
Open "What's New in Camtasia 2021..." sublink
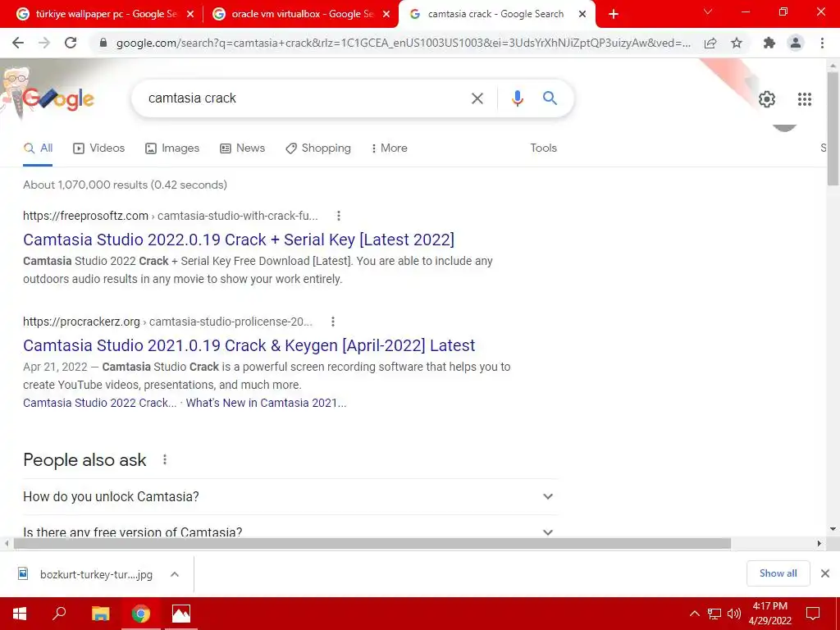click(x=266, y=403)
